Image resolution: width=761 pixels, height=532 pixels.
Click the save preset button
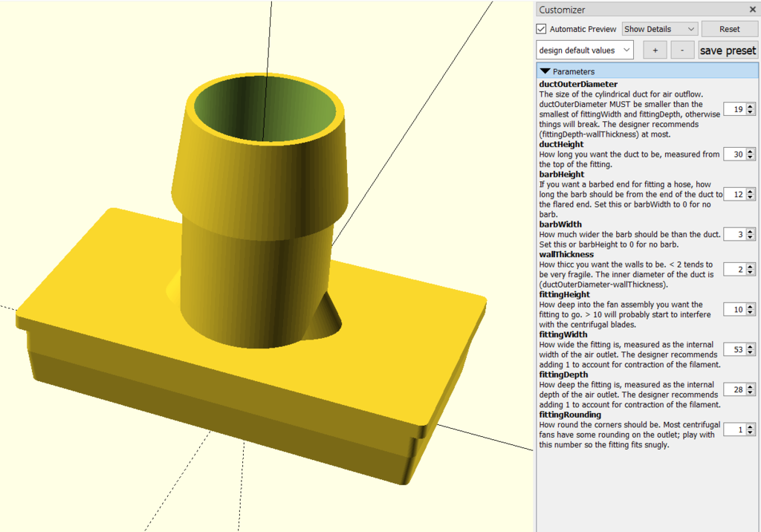728,50
